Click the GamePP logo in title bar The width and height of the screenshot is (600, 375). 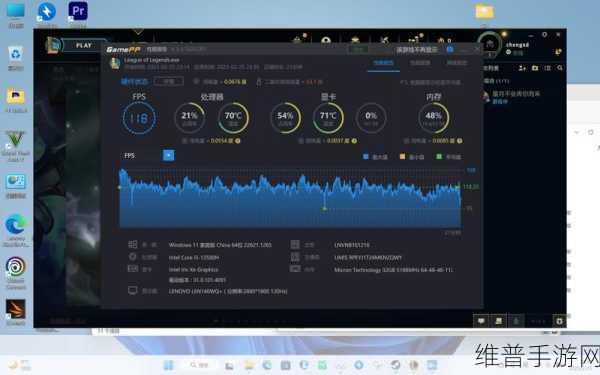pos(123,49)
